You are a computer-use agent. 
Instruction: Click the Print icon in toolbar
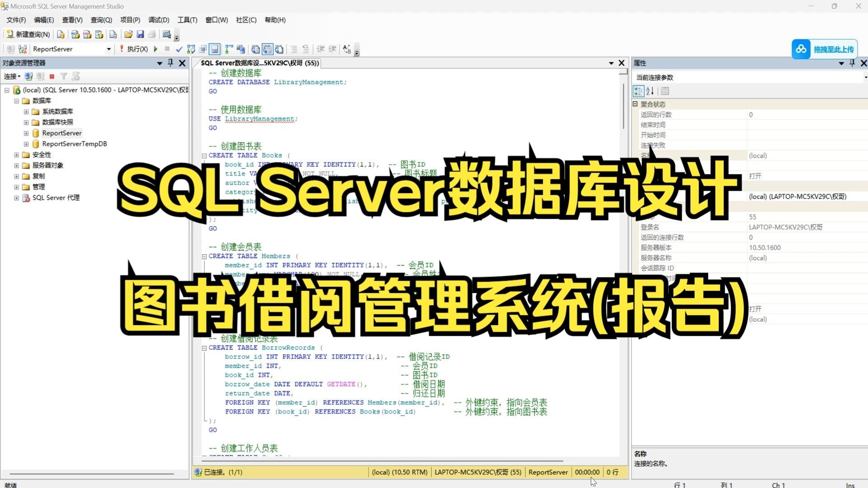152,34
